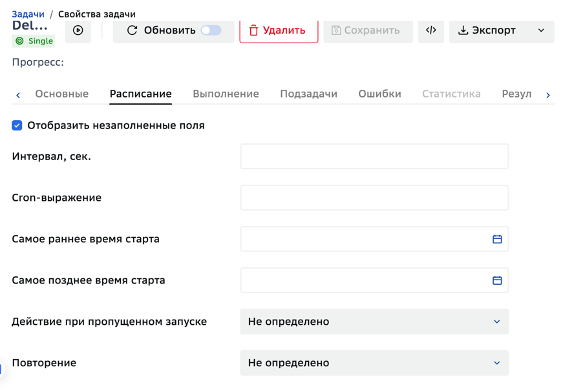Click the refresh arrow icon on Обновить
Image resolution: width=563 pixels, height=392 pixels.
(x=132, y=30)
